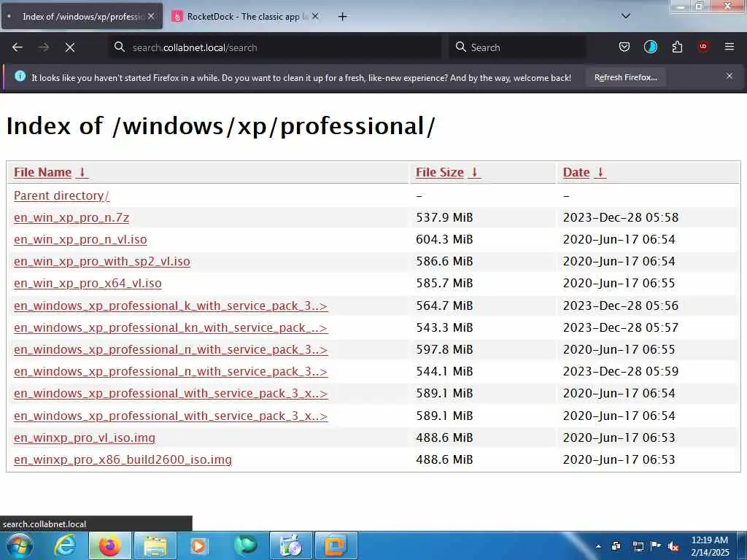This screenshot has width=747, height=560.
Task: List all tabs dropdown arrow
Action: [x=626, y=16]
